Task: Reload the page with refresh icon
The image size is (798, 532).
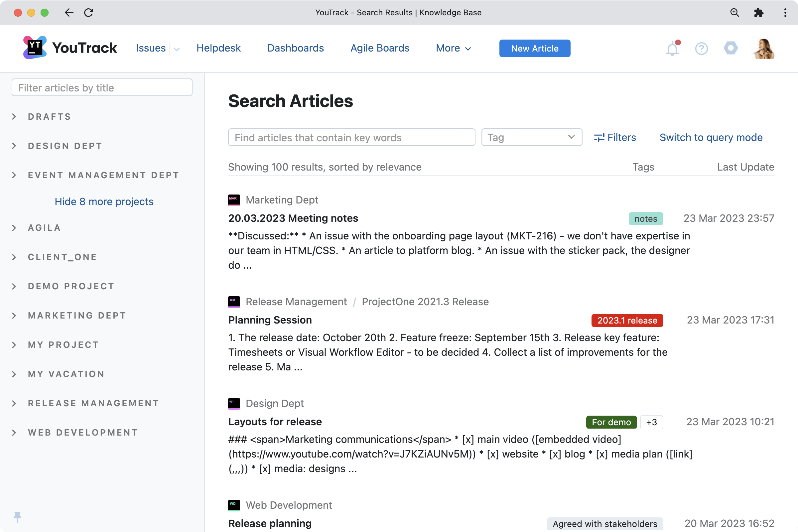Action: tap(89, 13)
